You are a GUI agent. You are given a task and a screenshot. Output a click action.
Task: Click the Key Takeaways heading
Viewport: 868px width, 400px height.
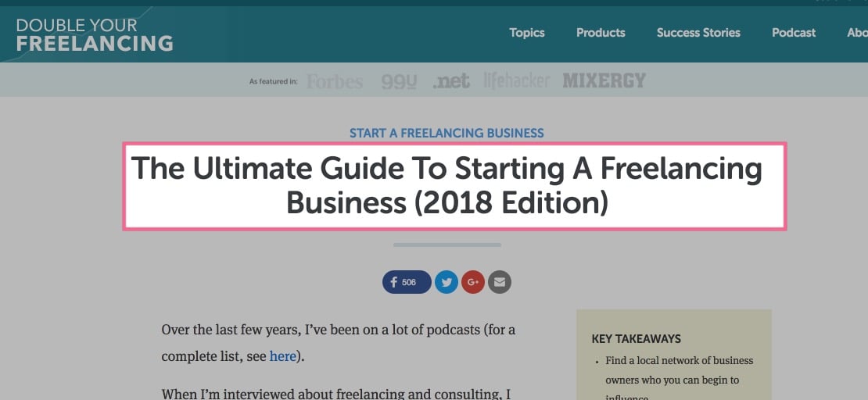[636, 338]
